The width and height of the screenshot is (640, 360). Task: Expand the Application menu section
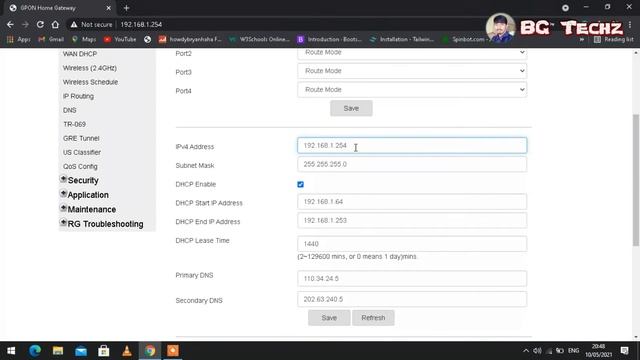click(x=84, y=195)
